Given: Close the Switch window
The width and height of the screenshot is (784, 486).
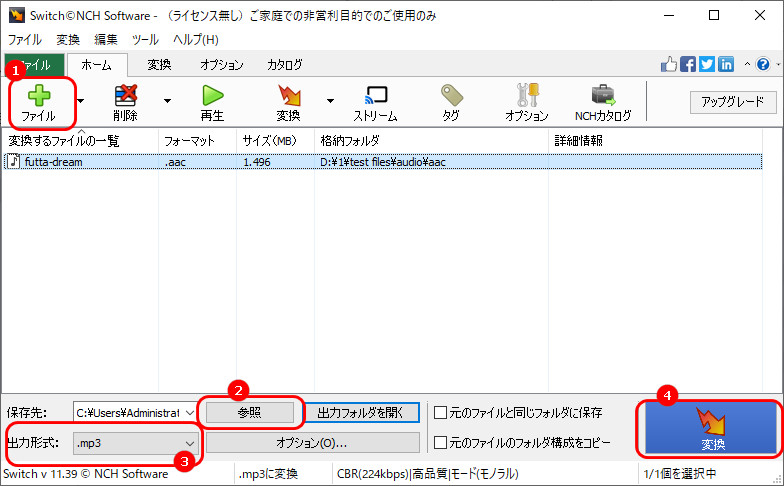Looking at the screenshot, I should pyautogui.click(x=760, y=16).
